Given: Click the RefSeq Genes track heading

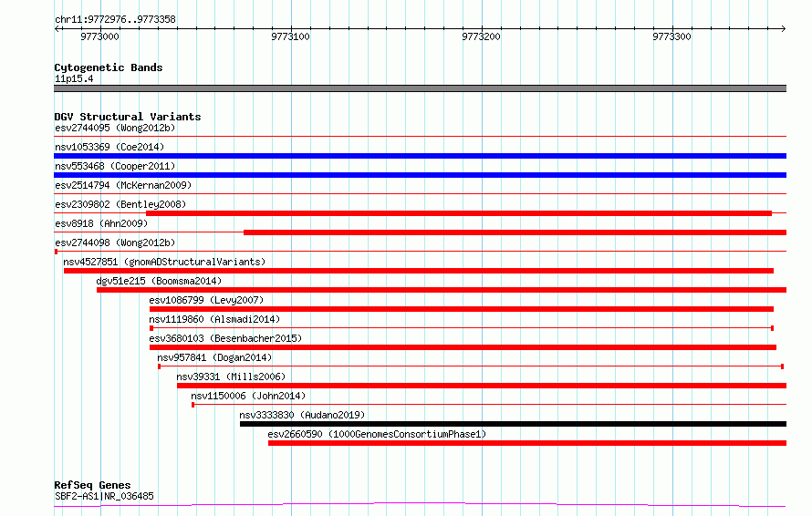Looking at the screenshot, I should pos(92,485).
